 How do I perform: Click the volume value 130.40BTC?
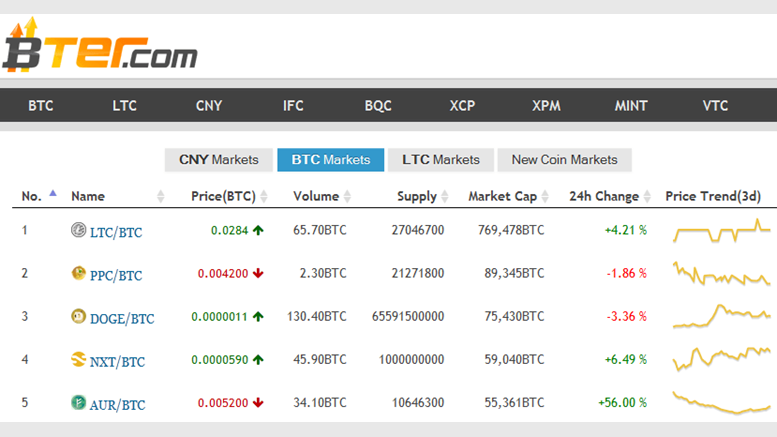tap(317, 316)
